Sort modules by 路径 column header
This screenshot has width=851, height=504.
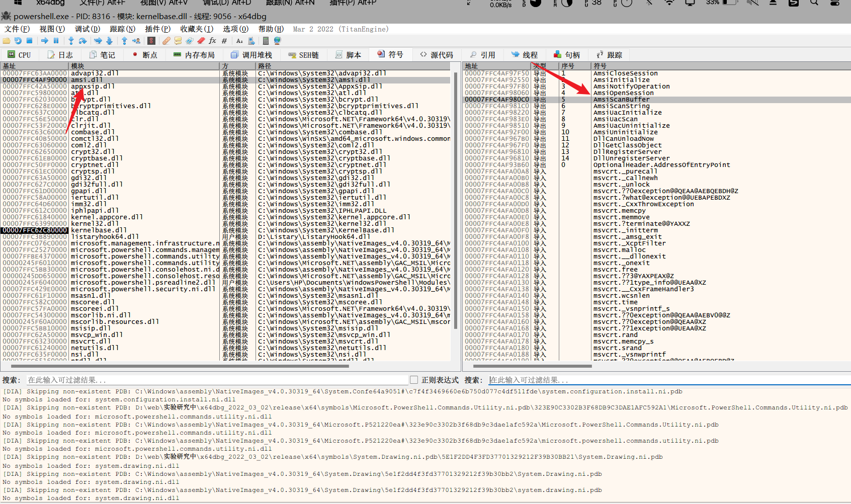coord(354,66)
